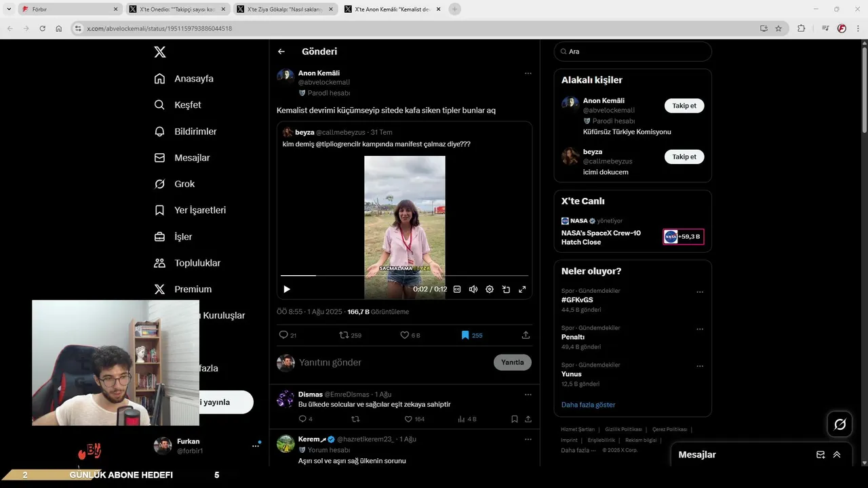Open the Chrome three-dot menu

[x=857, y=28]
